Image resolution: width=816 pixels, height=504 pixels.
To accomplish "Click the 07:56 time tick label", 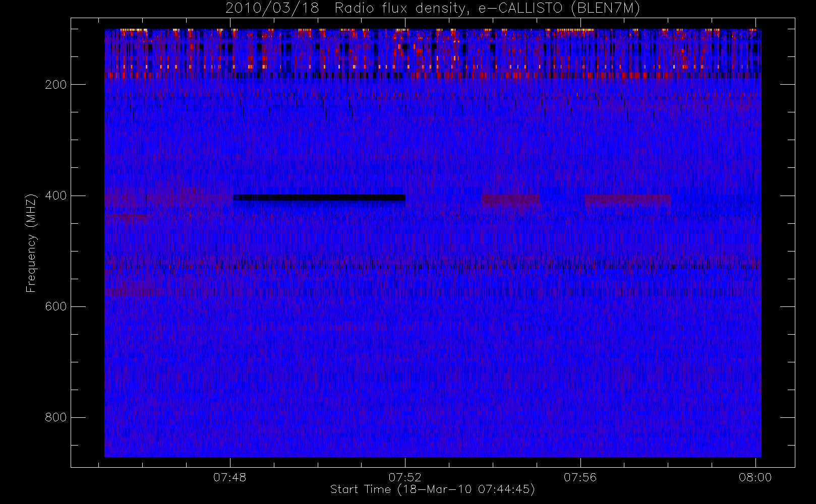I will point(580,477).
